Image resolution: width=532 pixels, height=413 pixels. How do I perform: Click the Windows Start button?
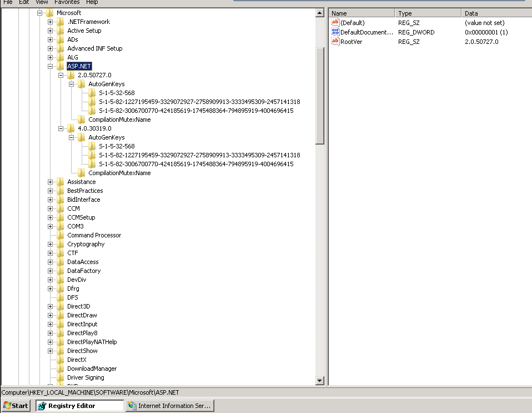16,406
